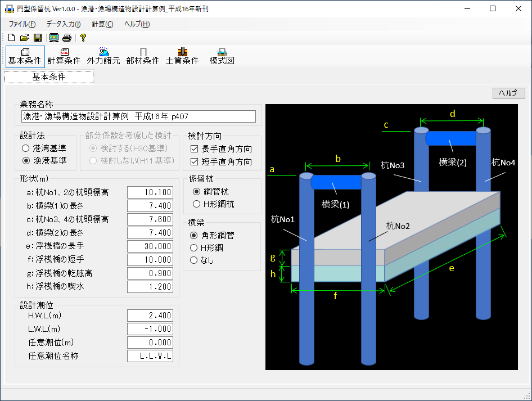Select 鋼管杭 mooring pile type
The width and height of the screenshot is (532, 401).
(x=211, y=192)
